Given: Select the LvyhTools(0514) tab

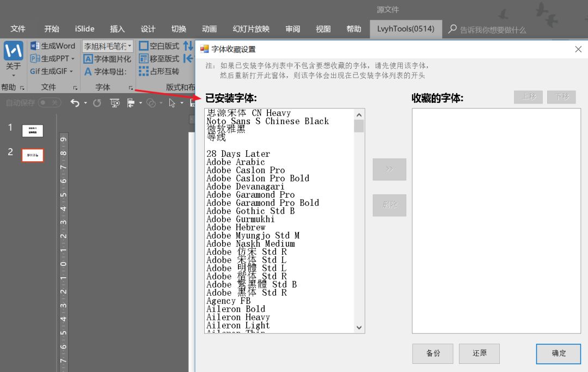Looking at the screenshot, I should point(406,29).
